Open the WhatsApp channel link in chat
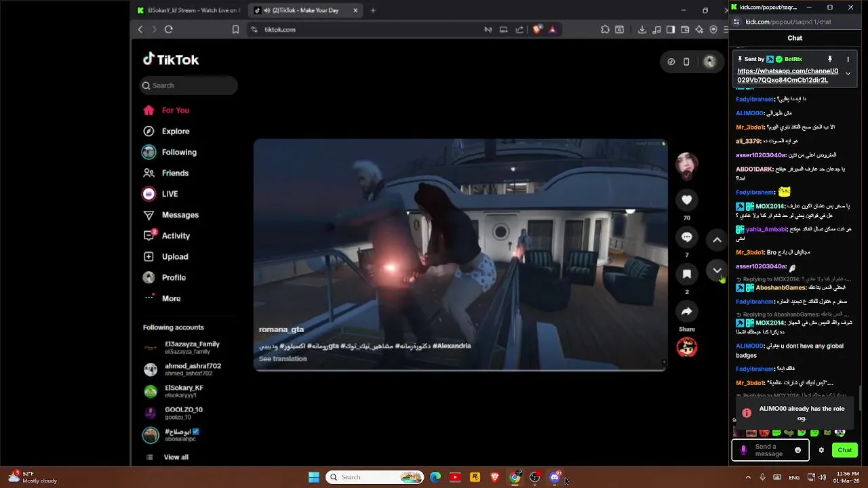The image size is (868, 488). click(x=787, y=75)
